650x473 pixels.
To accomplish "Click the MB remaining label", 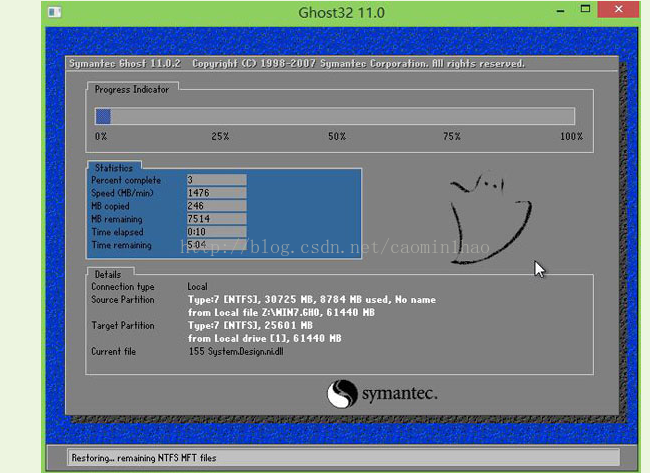I will pyautogui.click(x=116, y=219).
